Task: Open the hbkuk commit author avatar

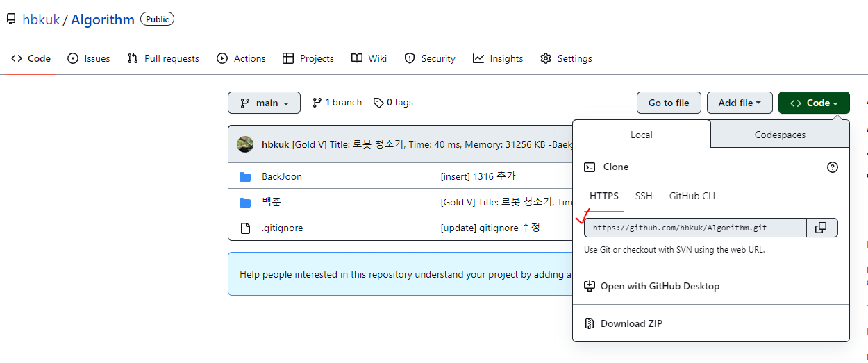Action: 245,144
